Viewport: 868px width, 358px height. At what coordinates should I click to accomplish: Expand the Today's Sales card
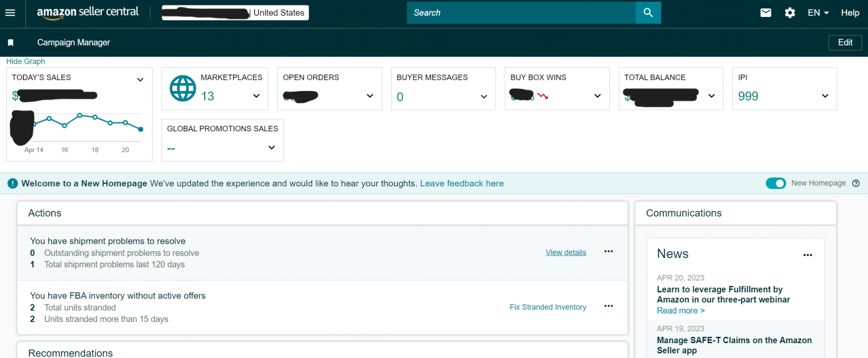[140, 80]
